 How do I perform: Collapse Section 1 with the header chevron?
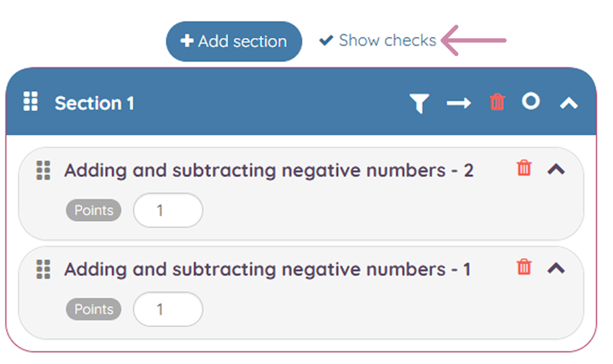point(568,103)
